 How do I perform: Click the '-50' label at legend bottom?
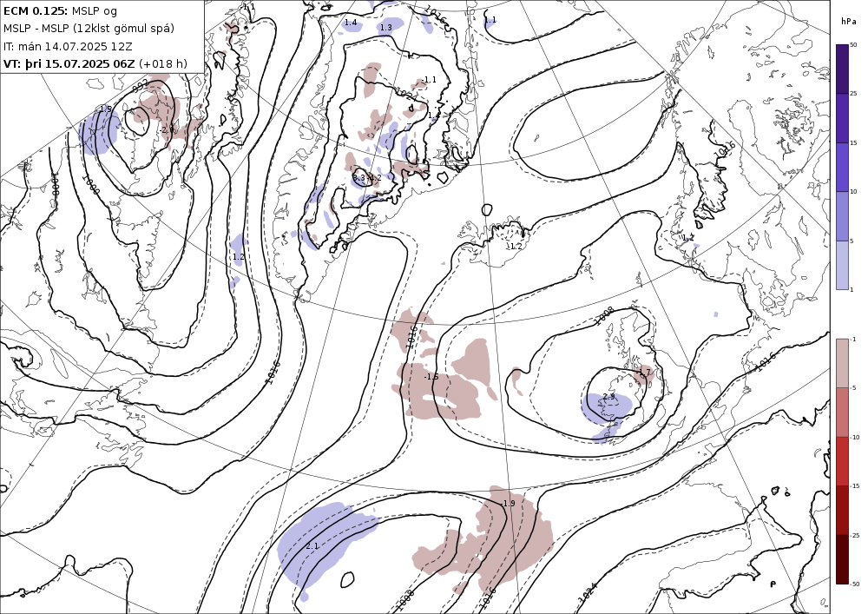pyautogui.click(x=855, y=584)
